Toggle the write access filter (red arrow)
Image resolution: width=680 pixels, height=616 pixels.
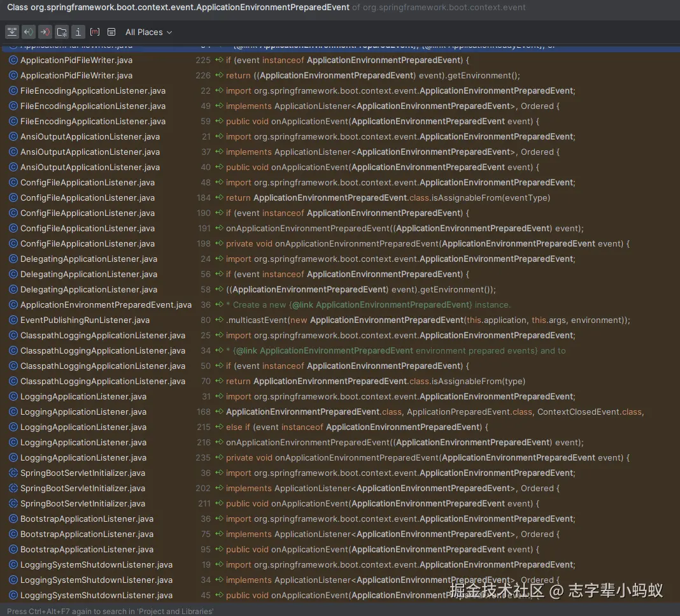pos(45,32)
